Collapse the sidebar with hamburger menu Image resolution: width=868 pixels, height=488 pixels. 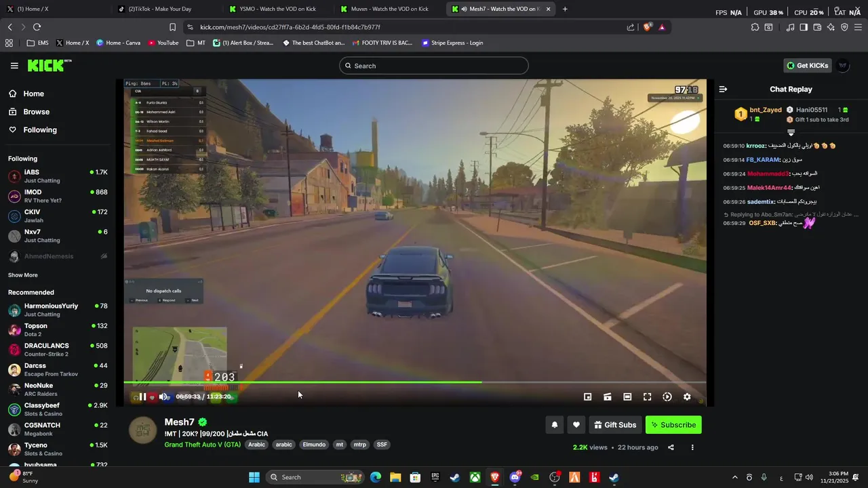[14, 66]
